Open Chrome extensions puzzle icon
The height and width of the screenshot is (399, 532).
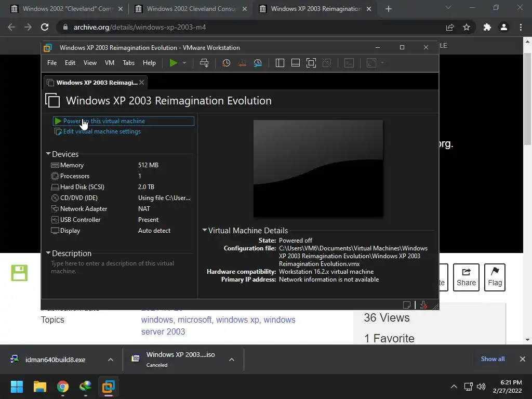pyautogui.click(x=487, y=27)
